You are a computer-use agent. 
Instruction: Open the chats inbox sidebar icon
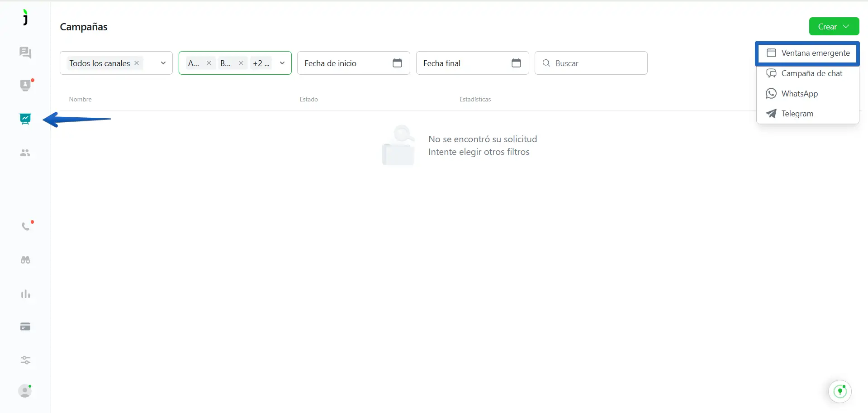25,53
